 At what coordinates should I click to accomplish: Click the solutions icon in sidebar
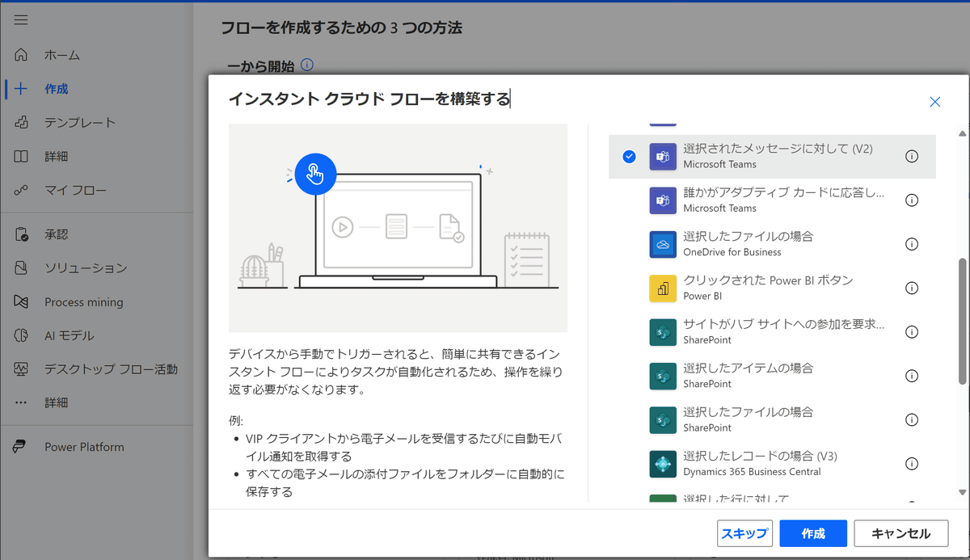(x=21, y=267)
